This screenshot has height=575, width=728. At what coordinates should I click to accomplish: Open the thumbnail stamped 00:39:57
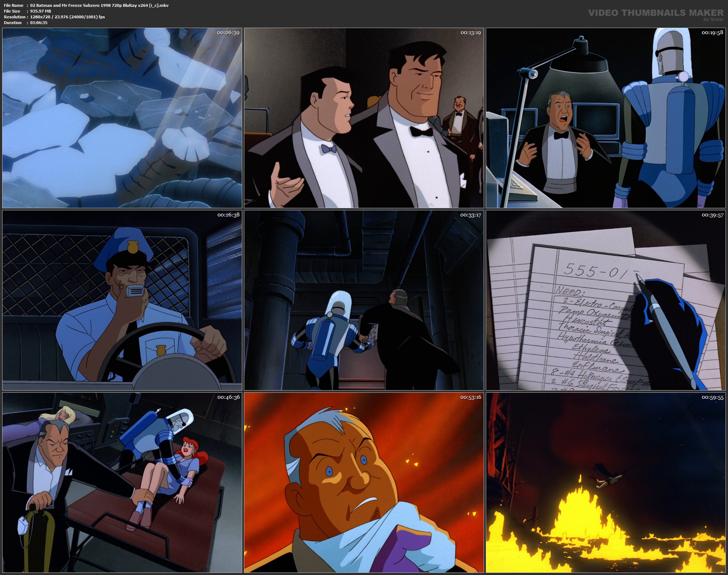606,300
